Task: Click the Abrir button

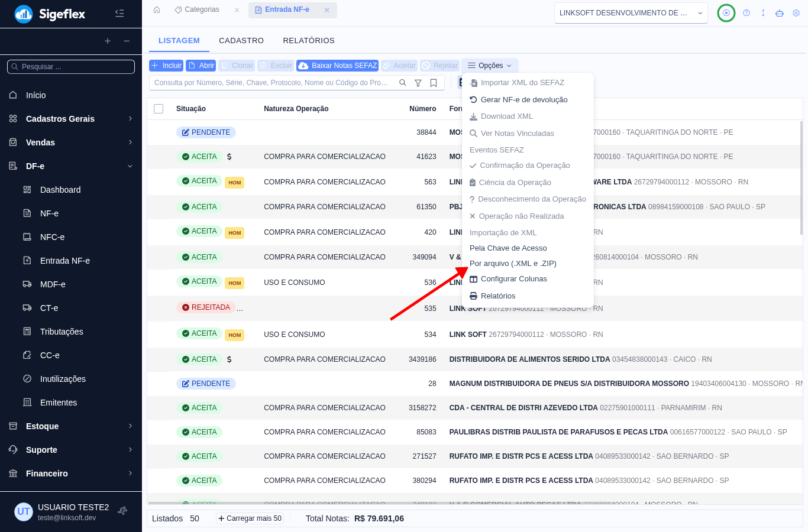Action: [x=201, y=66]
